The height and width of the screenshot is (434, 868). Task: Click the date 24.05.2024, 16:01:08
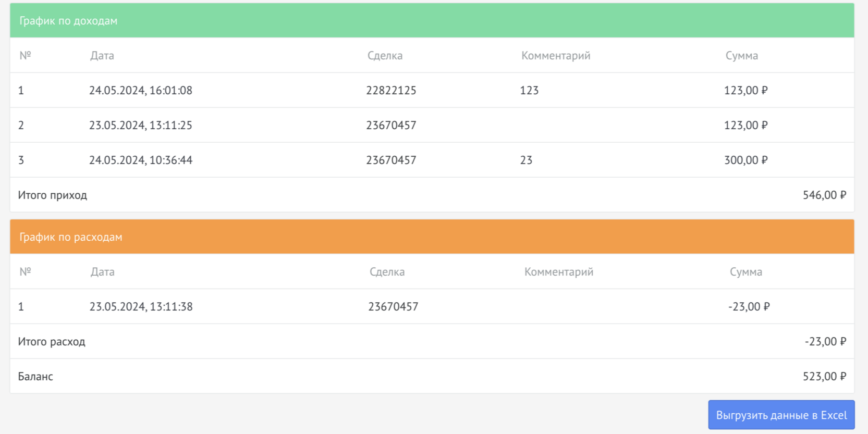tap(140, 91)
